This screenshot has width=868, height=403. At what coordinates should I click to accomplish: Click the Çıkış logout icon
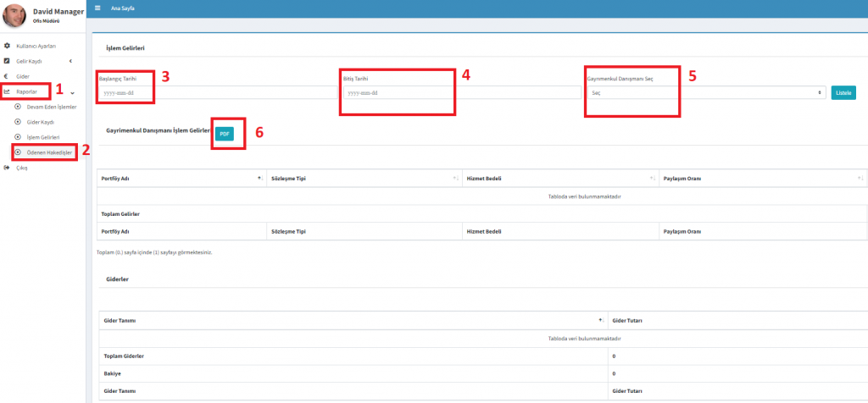pyautogui.click(x=8, y=168)
